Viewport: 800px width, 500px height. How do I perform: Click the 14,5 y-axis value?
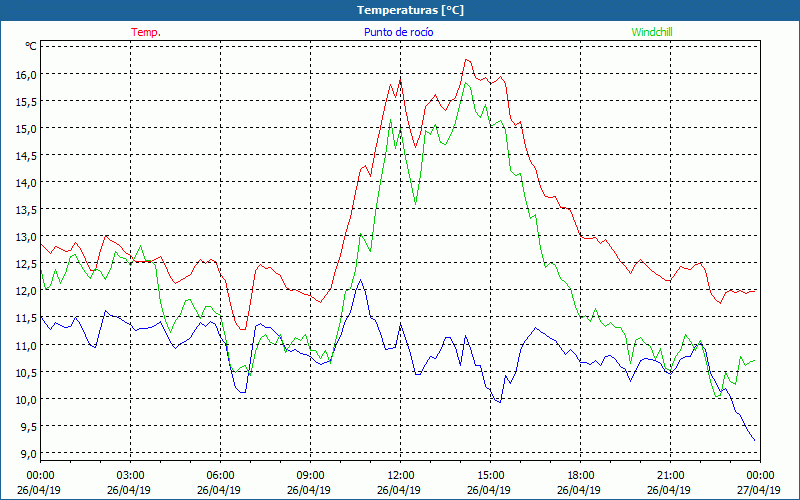28,155
